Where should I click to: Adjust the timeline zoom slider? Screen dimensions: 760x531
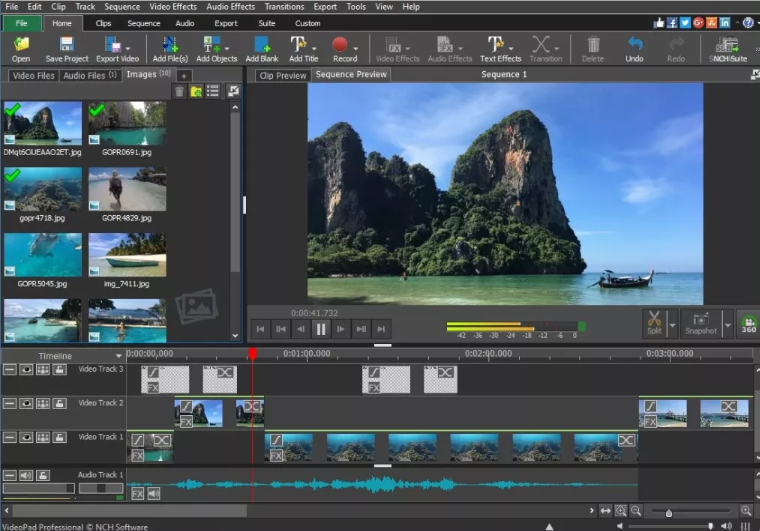669,512
